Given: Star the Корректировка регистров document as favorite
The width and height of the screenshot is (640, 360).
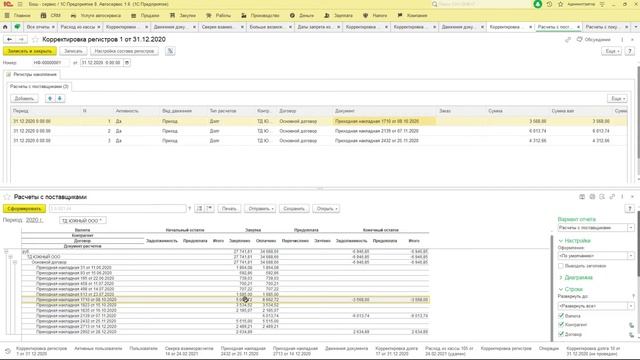Looking at the screenshot, I should (35, 40).
